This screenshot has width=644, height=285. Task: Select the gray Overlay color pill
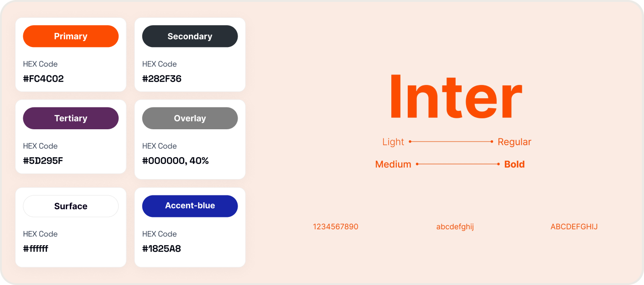click(x=190, y=118)
